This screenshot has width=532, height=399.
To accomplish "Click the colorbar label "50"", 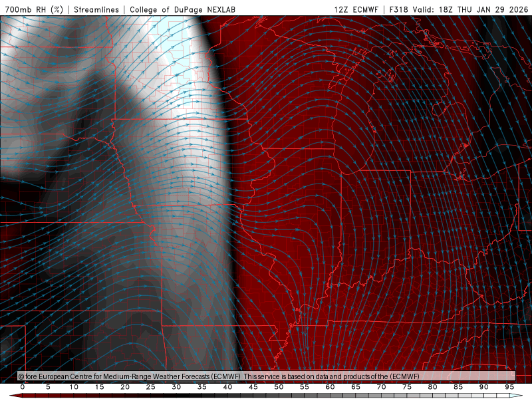I will click(279, 387).
